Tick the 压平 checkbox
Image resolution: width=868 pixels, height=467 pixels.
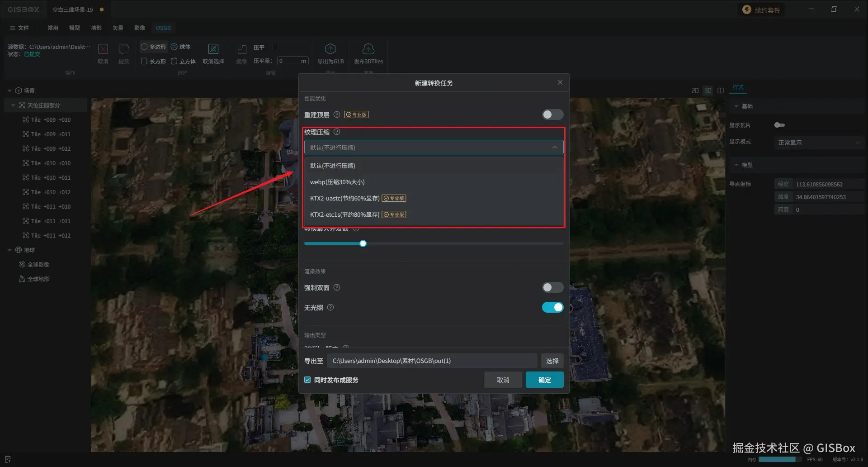[275, 47]
